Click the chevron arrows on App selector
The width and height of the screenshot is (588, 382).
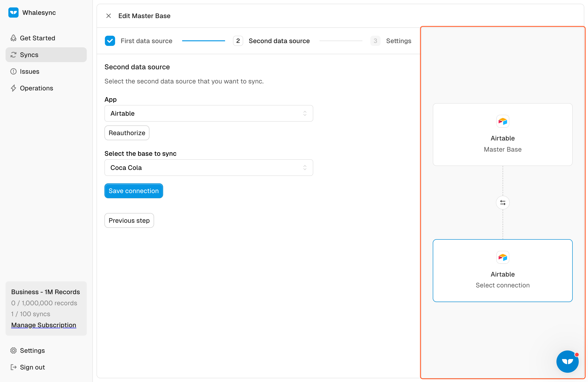coord(305,114)
